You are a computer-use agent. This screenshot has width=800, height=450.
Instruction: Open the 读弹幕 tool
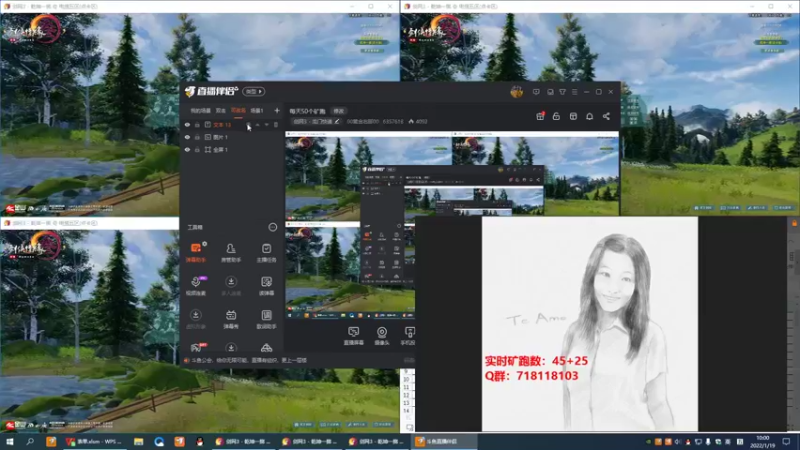[266, 286]
